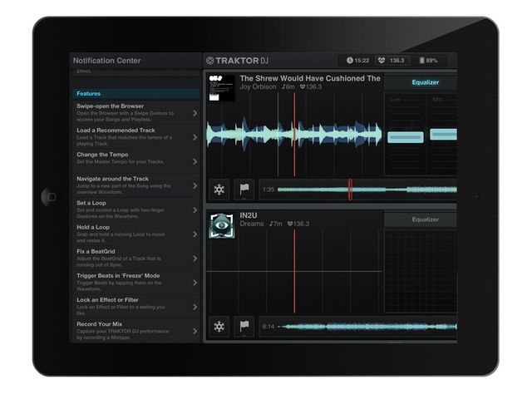Tap IN2U track eye cover art
Image resolution: width=532 pixels, height=399 pixels.
[222, 225]
